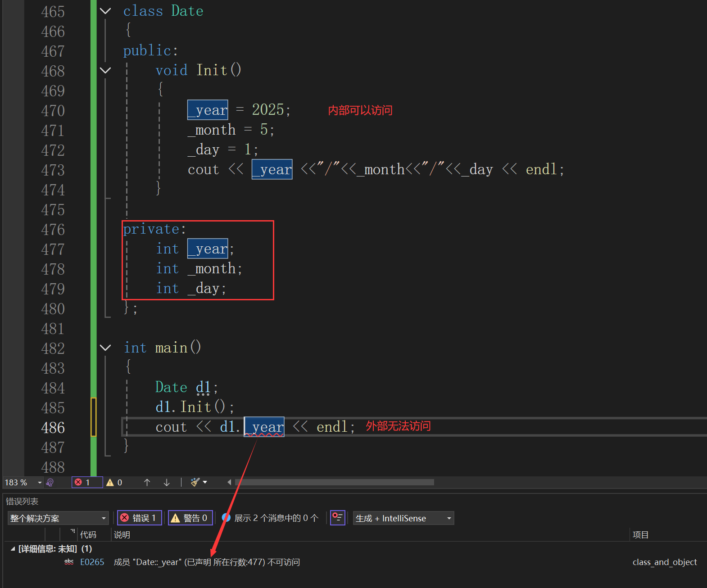Click the main function name
The image size is (707, 588).
[x=171, y=348]
